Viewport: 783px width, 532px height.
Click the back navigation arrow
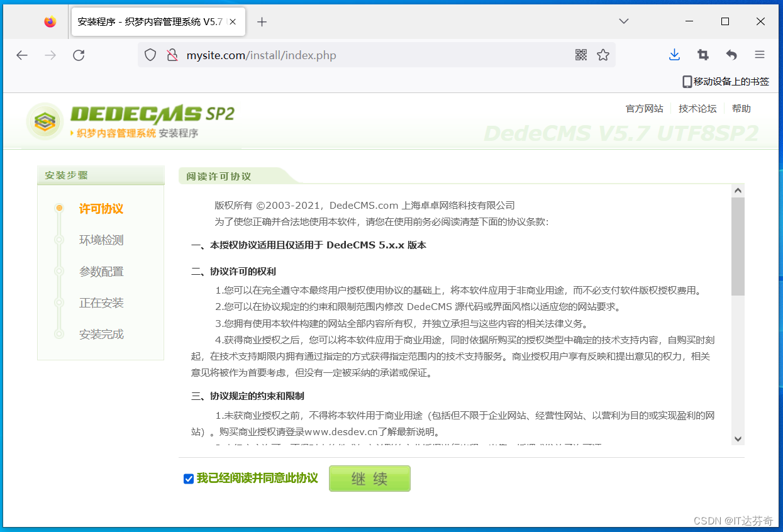pyautogui.click(x=22, y=55)
